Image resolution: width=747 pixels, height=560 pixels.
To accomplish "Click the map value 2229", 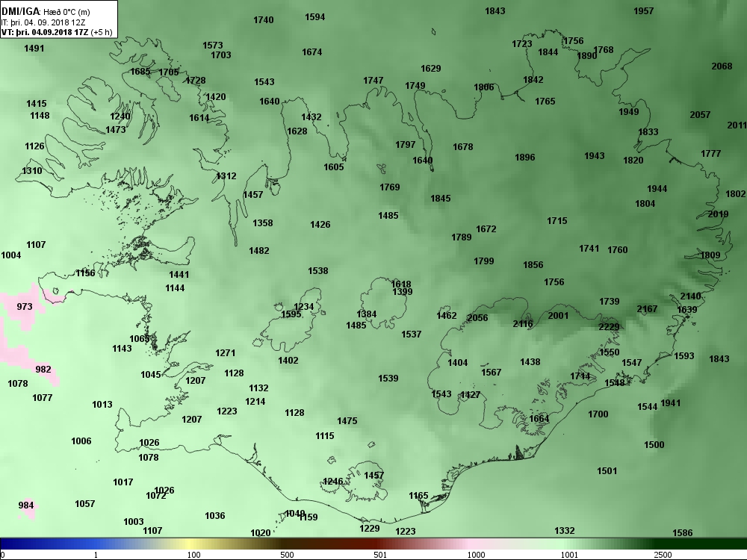I will 609,327.
